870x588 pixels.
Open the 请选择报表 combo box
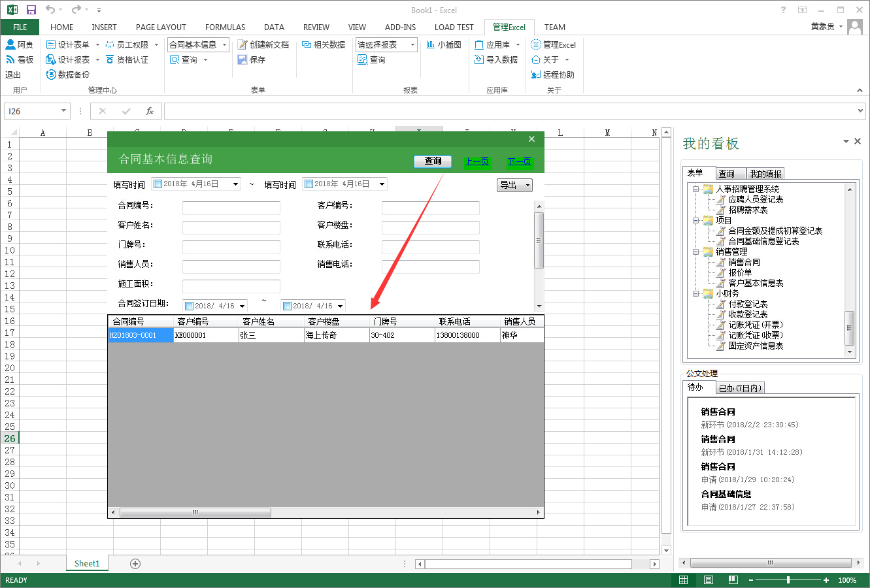[x=386, y=44]
